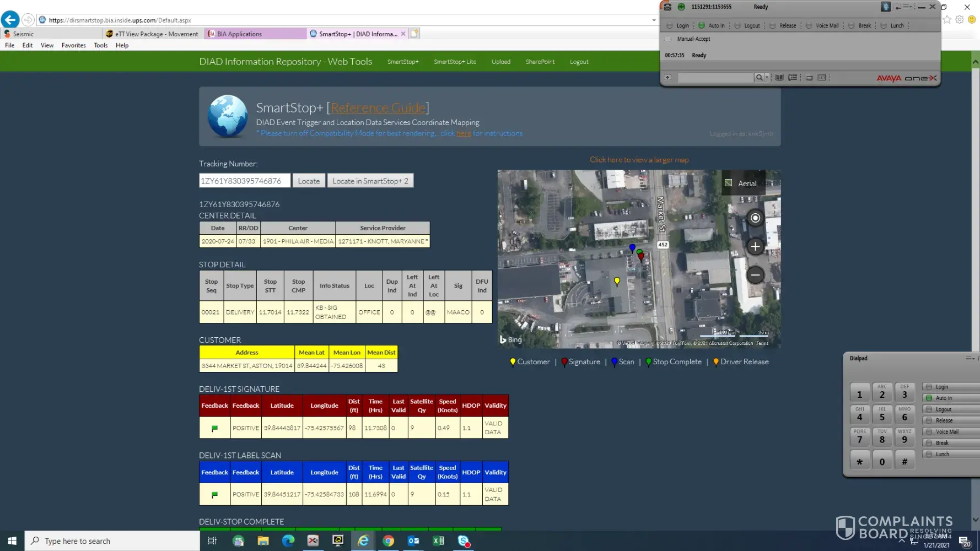Click the Tracking Number input field
The image size is (980, 551).
[244, 181]
